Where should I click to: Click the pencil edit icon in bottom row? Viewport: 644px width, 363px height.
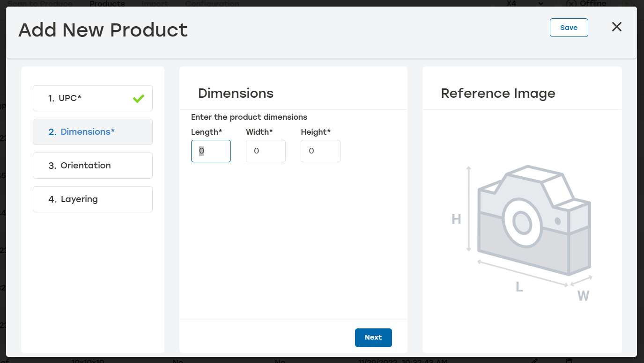click(x=535, y=361)
